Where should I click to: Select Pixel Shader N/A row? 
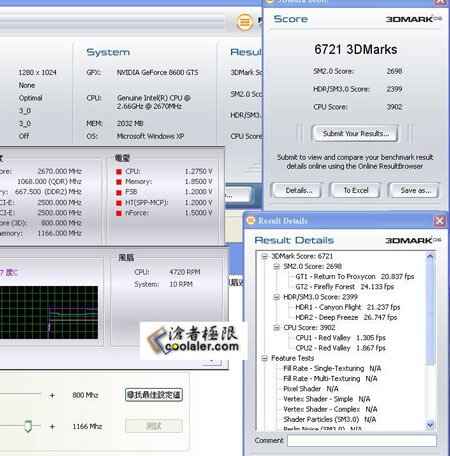(311, 389)
